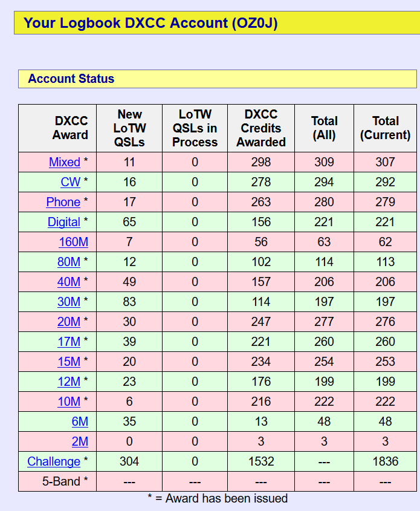Click the 'LoTW QSLs in Process' column header
This screenshot has width=420, height=511.
195,128
